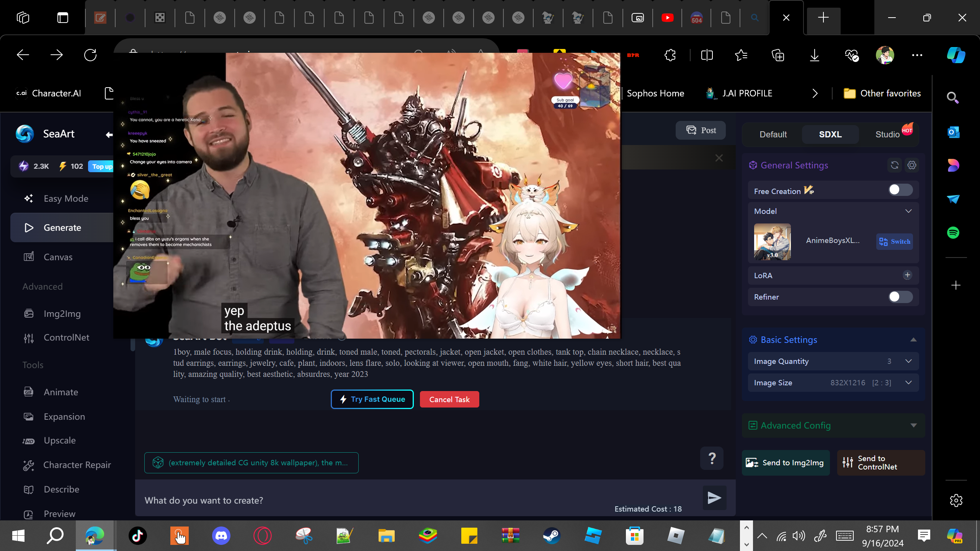The height and width of the screenshot is (551, 980).
Task: Open browser favorites star icon
Action: [742, 55]
